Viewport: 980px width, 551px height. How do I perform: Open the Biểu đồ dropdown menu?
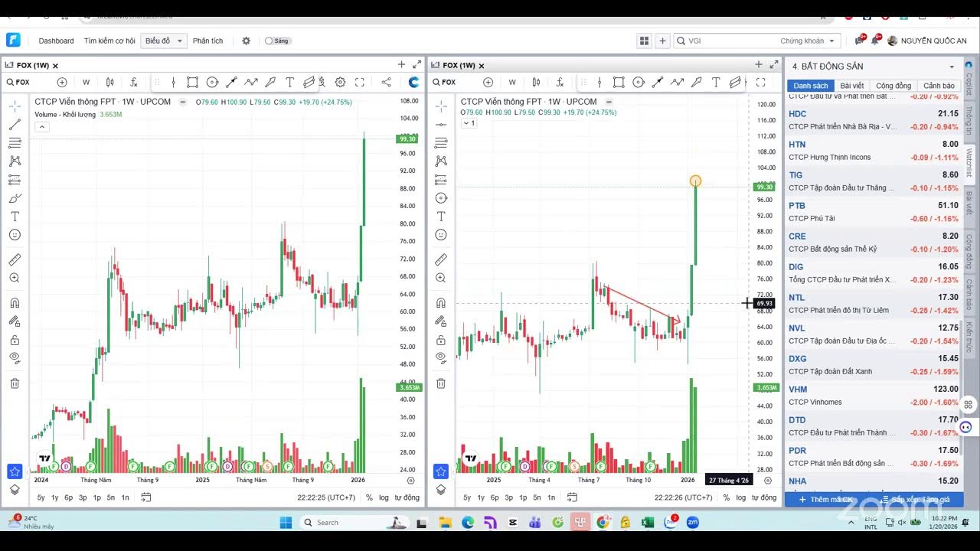(x=163, y=41)
